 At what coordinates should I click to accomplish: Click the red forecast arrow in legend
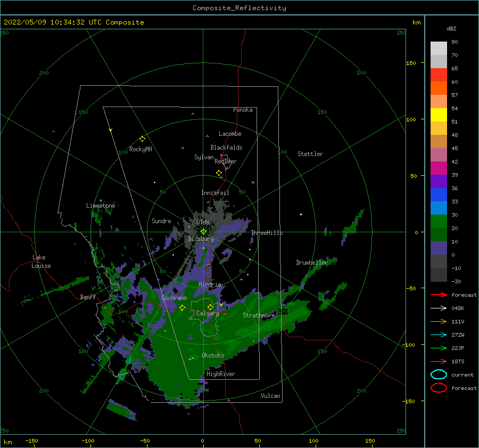[x=439, y=295]
